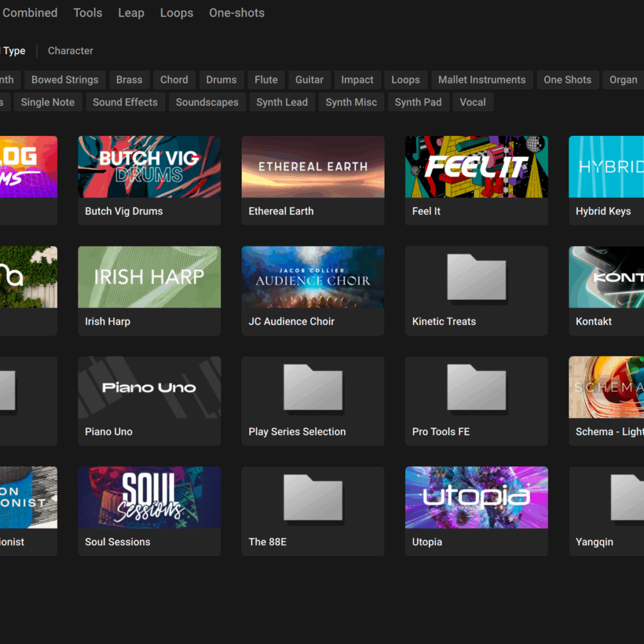
Task: Click the JC Audience Choir title text
Action: (291, 321)
